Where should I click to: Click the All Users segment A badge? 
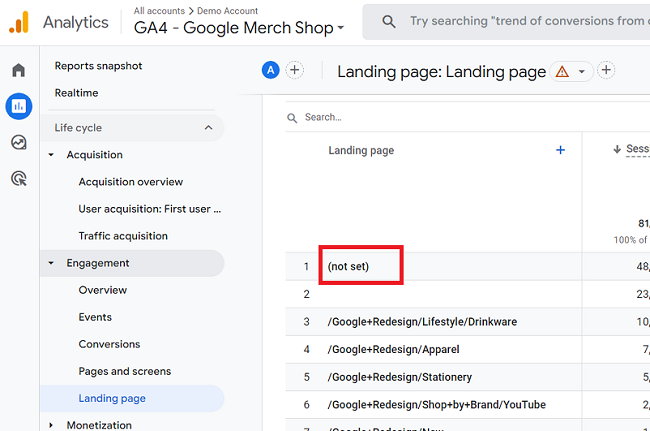pyautogui.click(x=271, y=70)
